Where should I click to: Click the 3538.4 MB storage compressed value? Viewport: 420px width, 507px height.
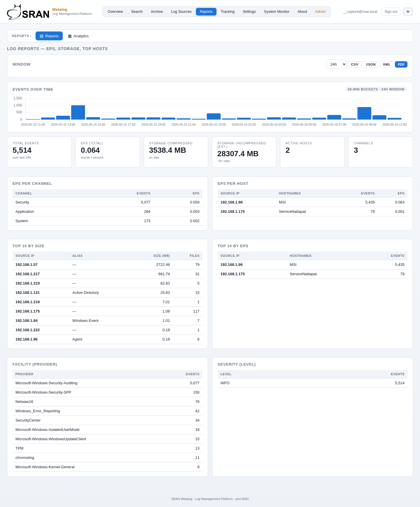[x=167, y=150]
